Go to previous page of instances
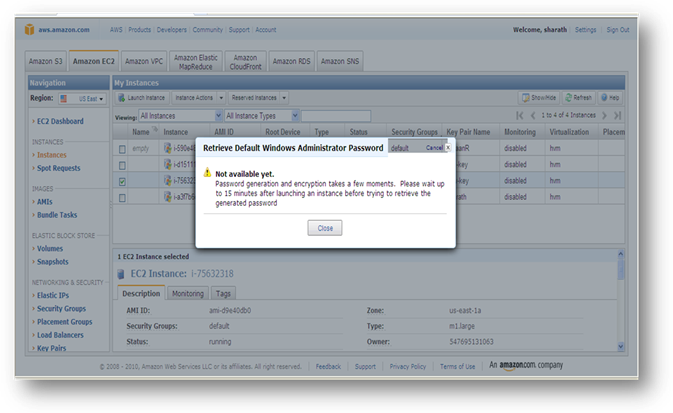673x413 pixels. pyautogui.click(x=533, y=115)
